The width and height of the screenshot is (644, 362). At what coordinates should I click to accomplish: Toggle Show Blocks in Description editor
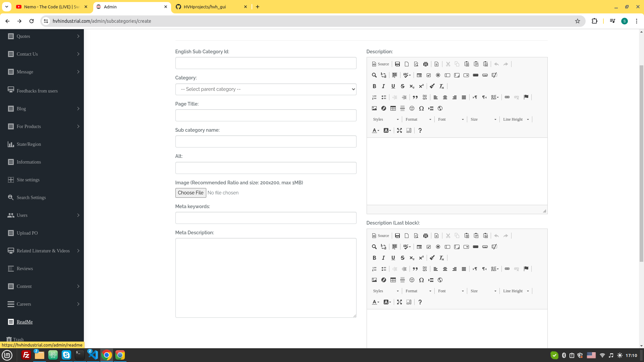point(409,130)
